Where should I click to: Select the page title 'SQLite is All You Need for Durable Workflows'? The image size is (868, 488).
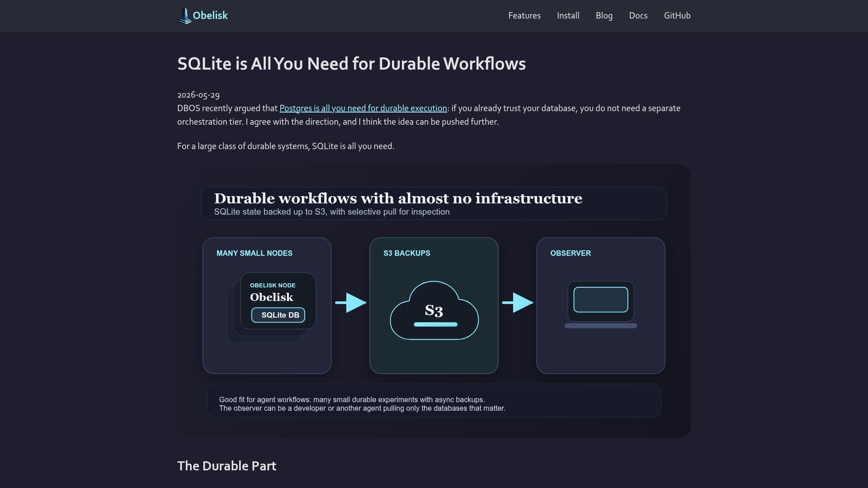[x=351, y=64]
